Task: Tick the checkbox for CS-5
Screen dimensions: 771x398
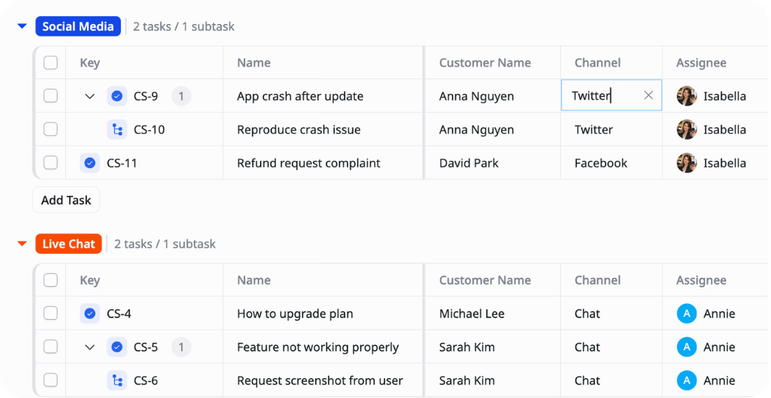Action: (51, 347)
